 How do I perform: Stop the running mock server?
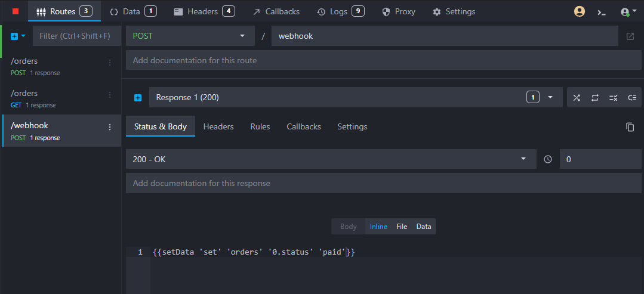click(16, 11)
